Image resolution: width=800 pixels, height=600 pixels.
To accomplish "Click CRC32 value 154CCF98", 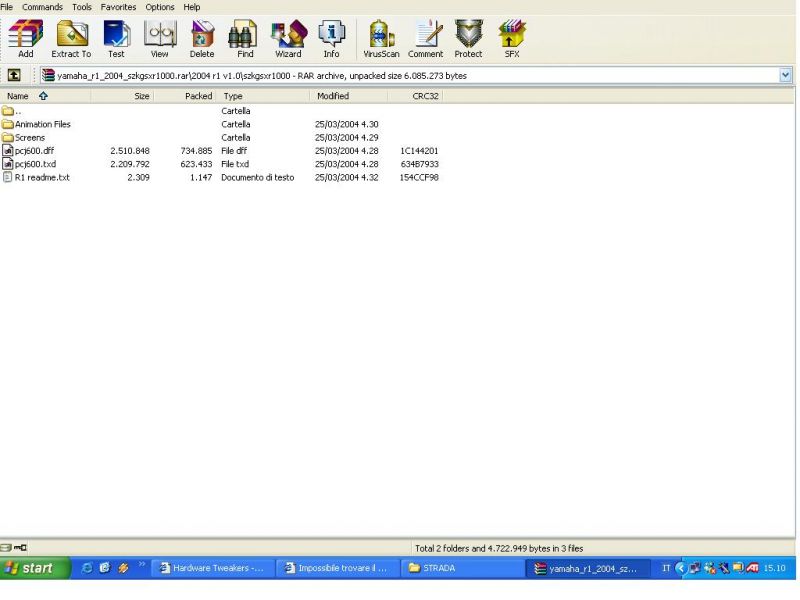I will (x=419, y=177).
